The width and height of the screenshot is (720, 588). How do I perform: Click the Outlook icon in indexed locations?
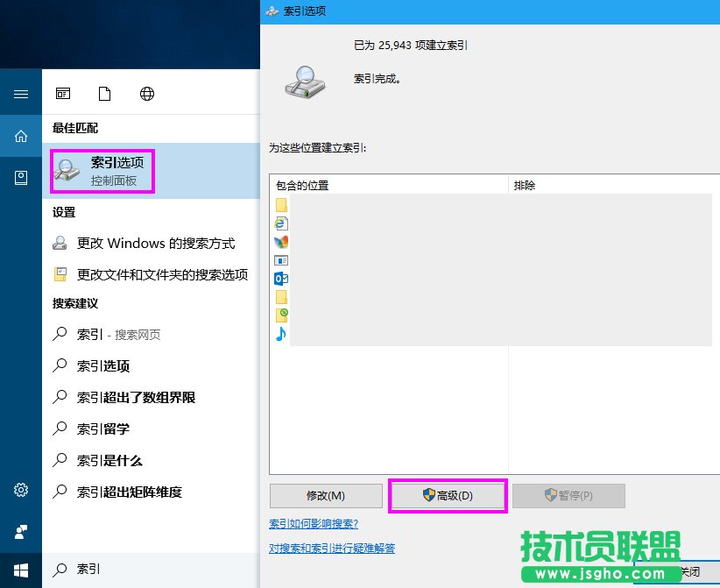click(x=280, y=279)
